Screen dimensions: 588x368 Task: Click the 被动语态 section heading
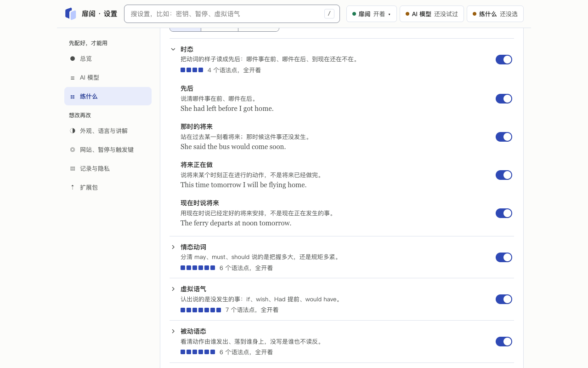click(x=193, y=331)
